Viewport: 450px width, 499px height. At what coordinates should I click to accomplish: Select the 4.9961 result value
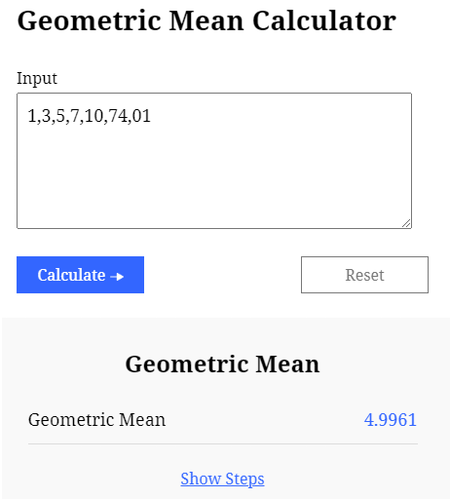pyautogui.click(x=390, y=420)
